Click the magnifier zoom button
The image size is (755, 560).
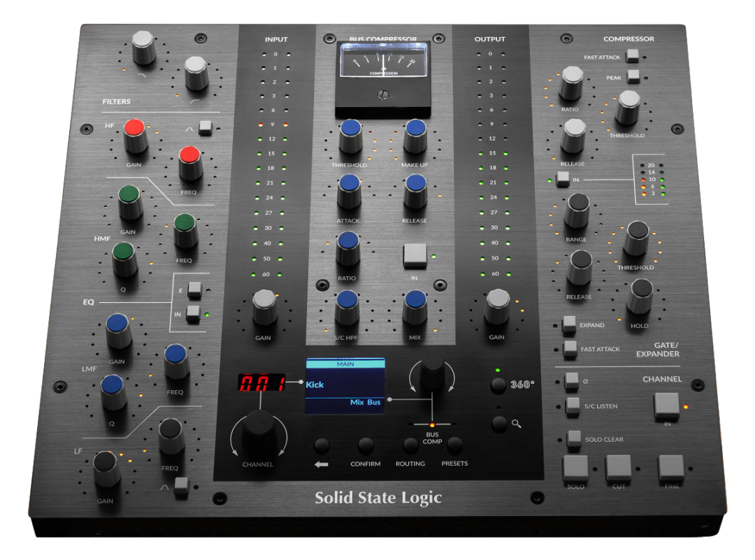click(x=499, y=423)
